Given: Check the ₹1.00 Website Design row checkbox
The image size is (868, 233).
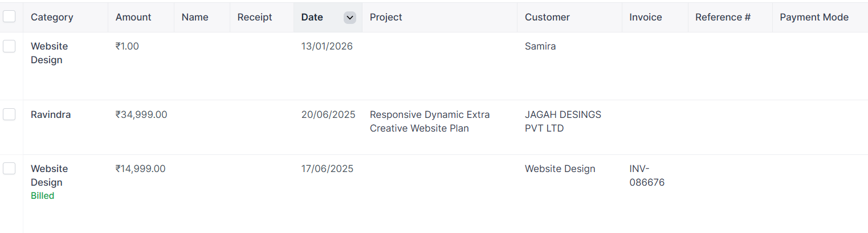Looking at the screenshot, I should (9, 46).
